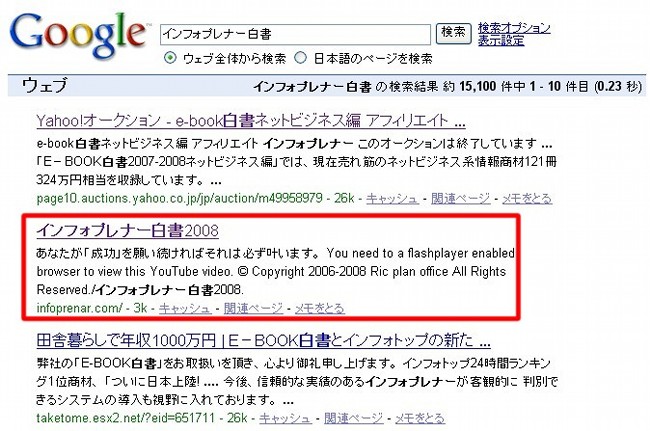650x431 pixels.
Task: Open the 表示設定 preferences link
Action: [501, 41]
